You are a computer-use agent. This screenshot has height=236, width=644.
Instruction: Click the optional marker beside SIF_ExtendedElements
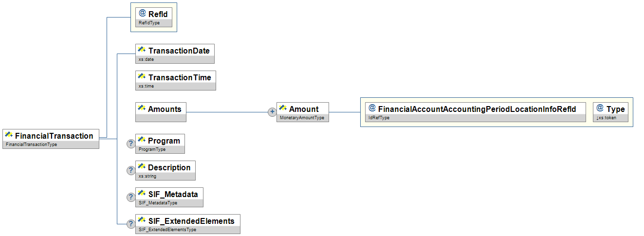(131, 224)
